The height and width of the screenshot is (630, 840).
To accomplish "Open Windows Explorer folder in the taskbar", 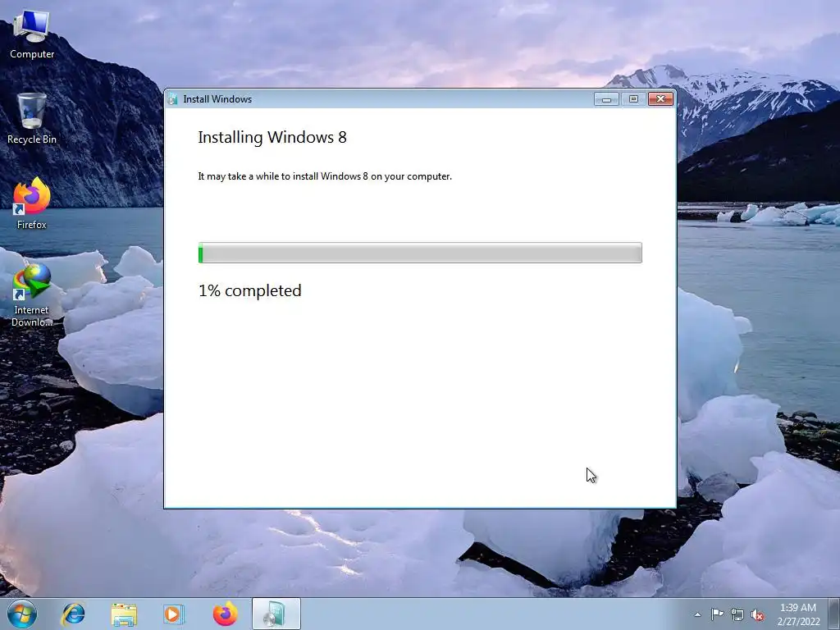I will click(x=124, y=614).
